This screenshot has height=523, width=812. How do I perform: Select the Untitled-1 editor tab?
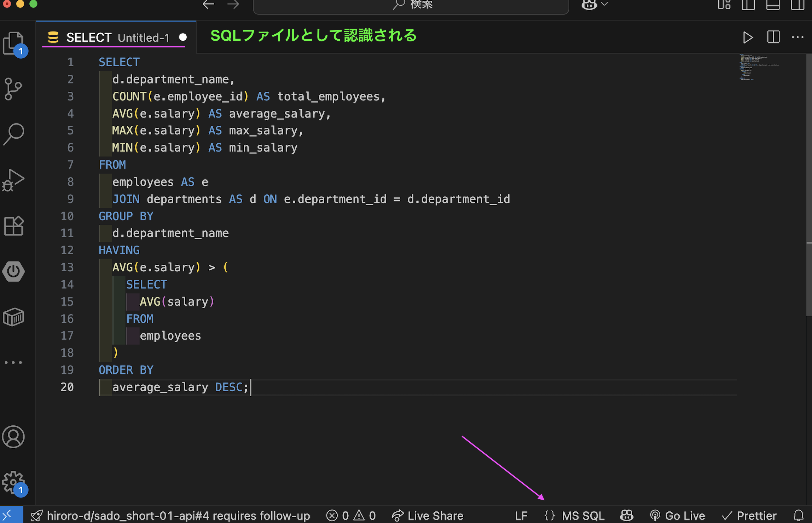[117, 37]
